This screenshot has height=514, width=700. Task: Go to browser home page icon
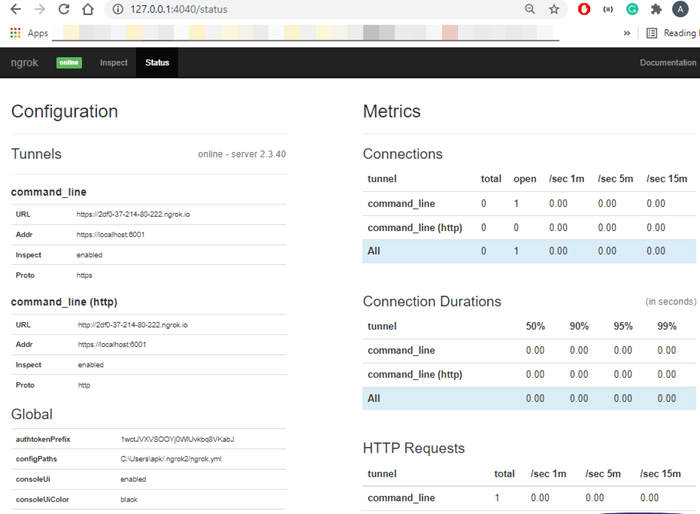pos(88,9)
